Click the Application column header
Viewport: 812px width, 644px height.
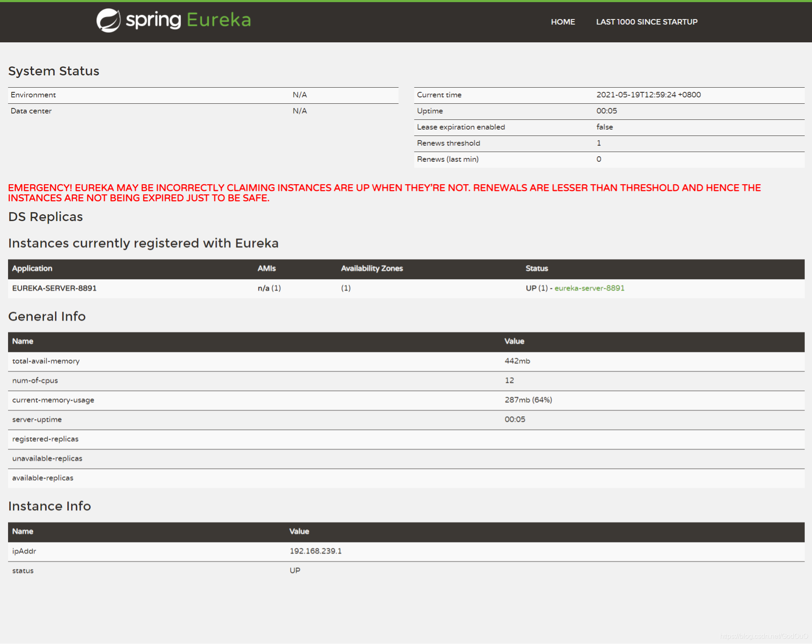pyautogui.click(x=32, y=268)
